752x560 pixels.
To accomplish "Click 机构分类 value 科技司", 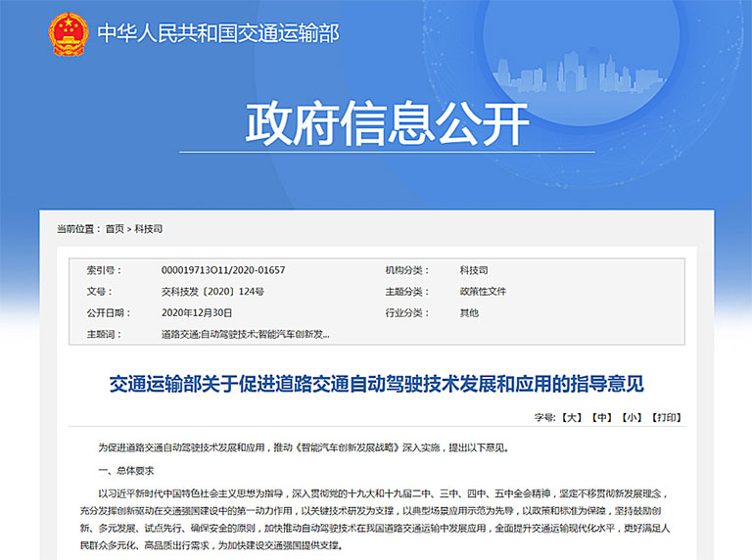I will pyautogui.click(x=474, y=270).
